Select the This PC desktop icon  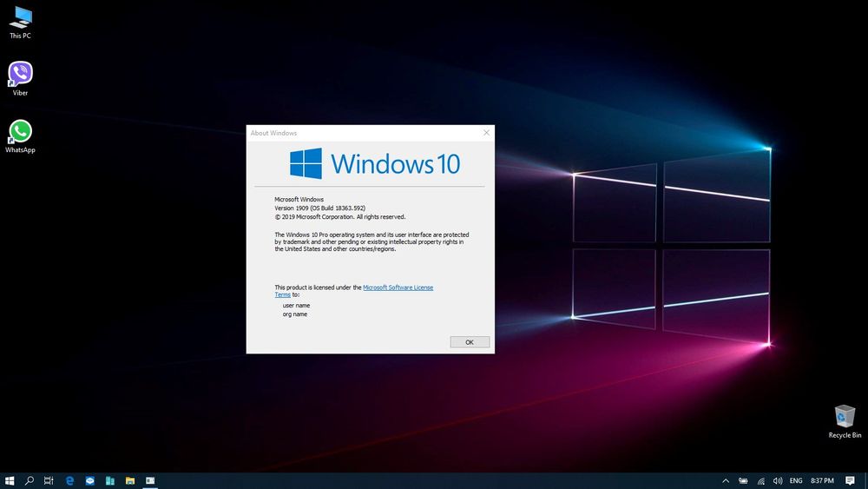pos(21,23)
